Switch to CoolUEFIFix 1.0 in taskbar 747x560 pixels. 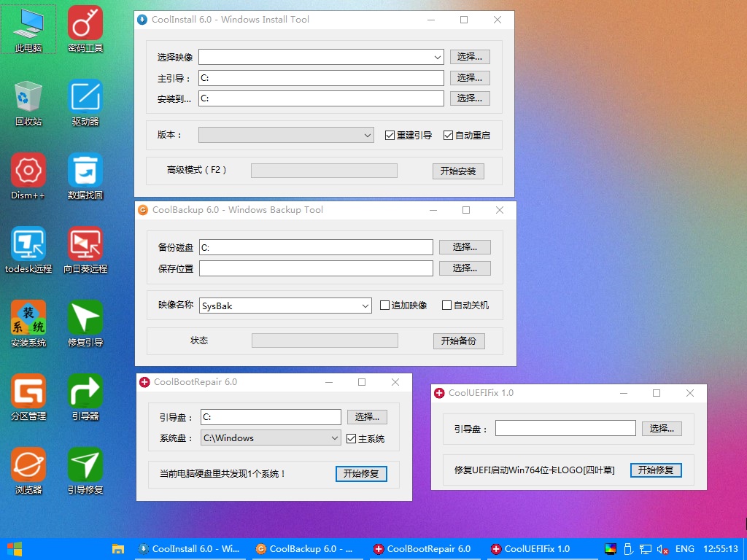[532, 549]
